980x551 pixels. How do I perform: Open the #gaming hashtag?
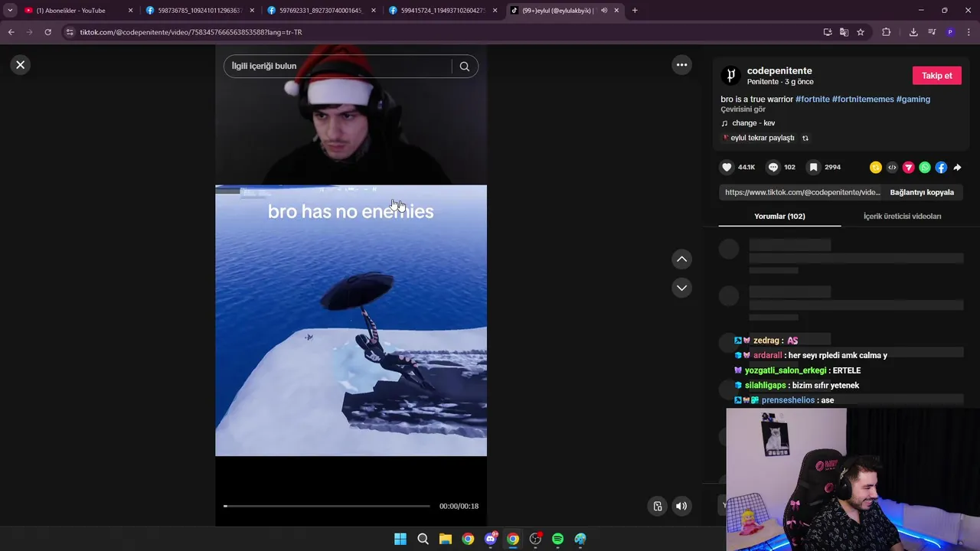pos(913,99)
